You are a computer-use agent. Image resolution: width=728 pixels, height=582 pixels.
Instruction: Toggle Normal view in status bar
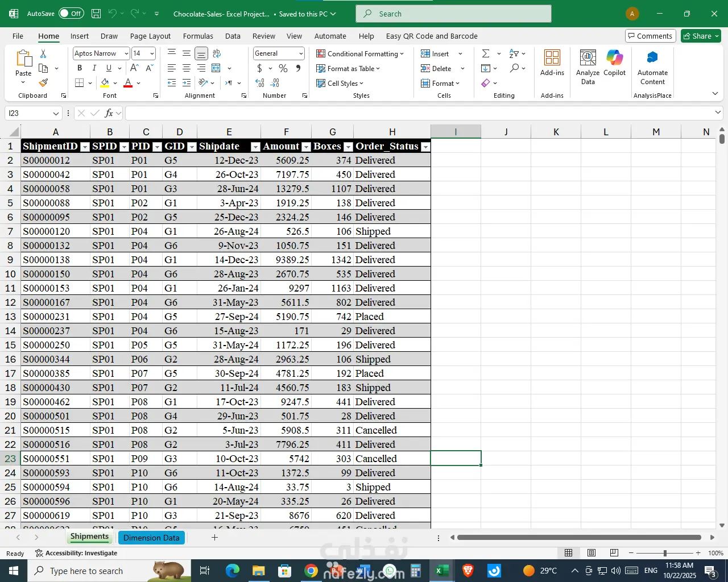pyautogui.click(x=568, y=553)
